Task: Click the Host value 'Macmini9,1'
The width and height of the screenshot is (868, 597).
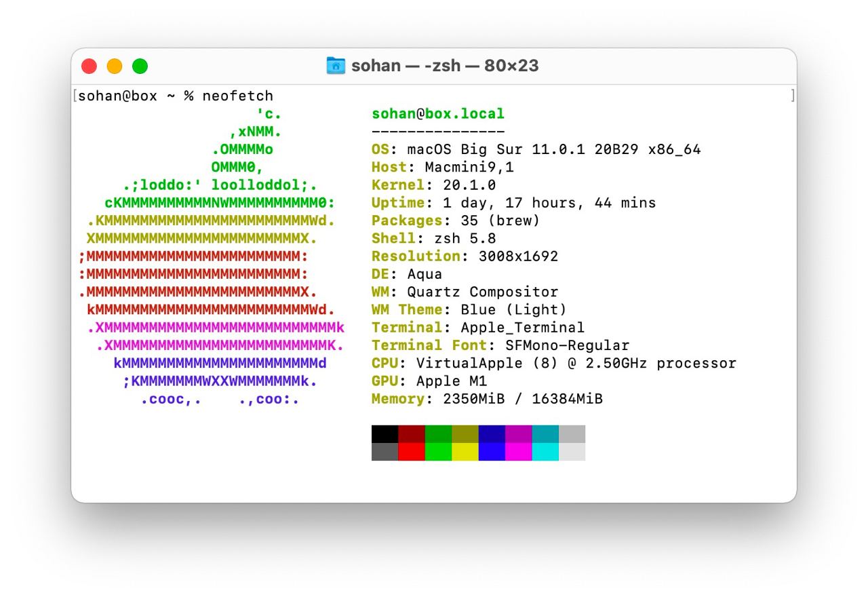Action: pos(469,167)
